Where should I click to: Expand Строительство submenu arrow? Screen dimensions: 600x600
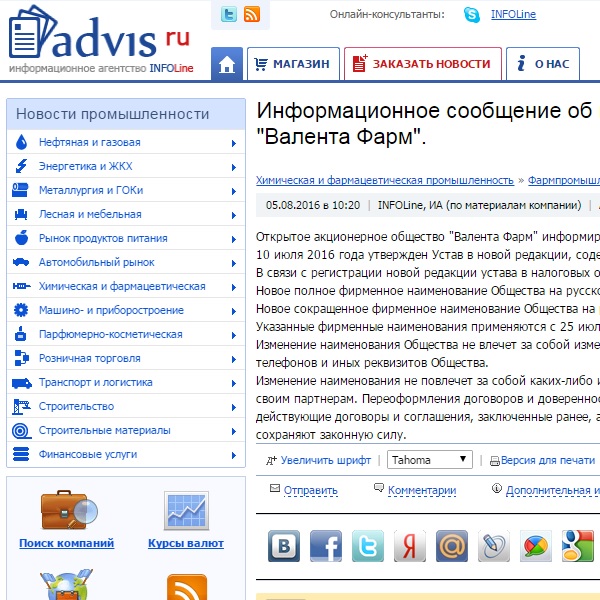pos(234,408)
